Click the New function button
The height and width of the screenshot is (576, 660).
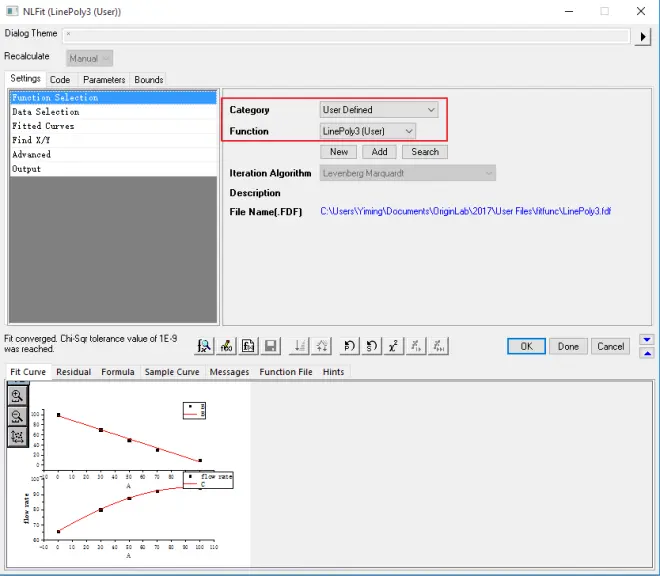pos(339,152)
